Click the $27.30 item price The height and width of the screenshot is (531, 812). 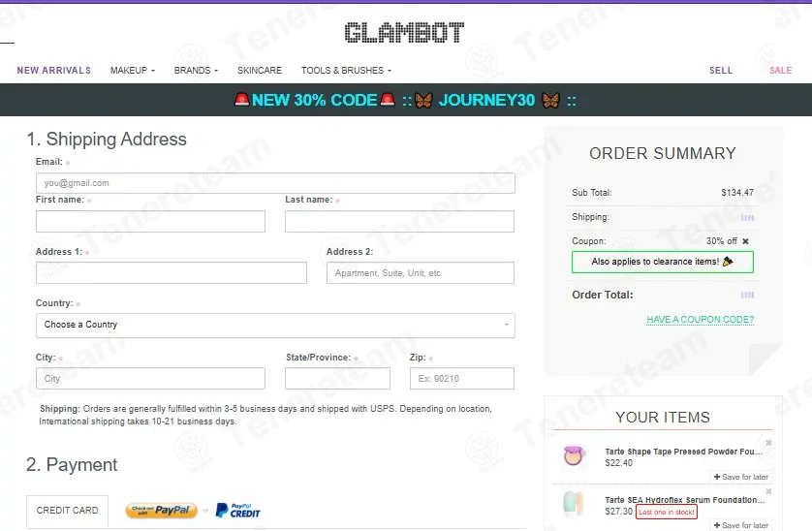click(619, 512)
